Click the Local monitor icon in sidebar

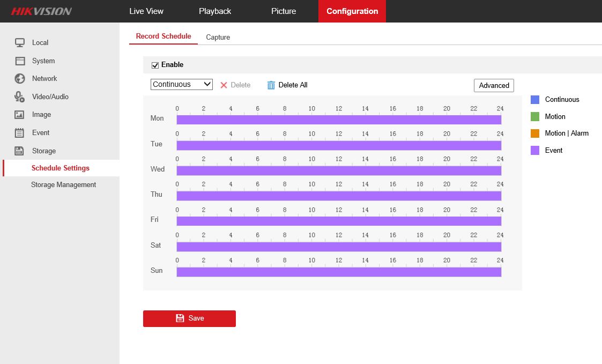click(20, 43)
